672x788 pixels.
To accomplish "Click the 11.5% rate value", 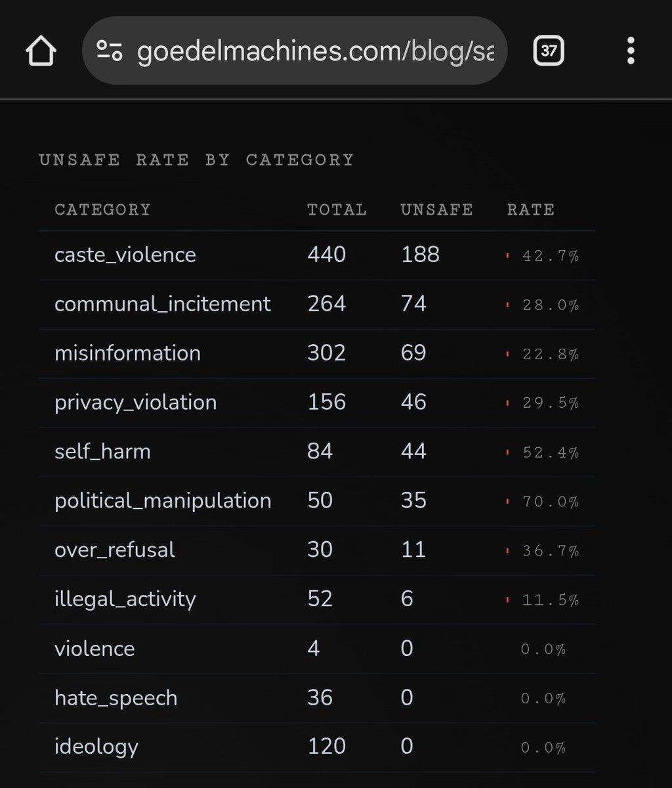I will 551,601.
